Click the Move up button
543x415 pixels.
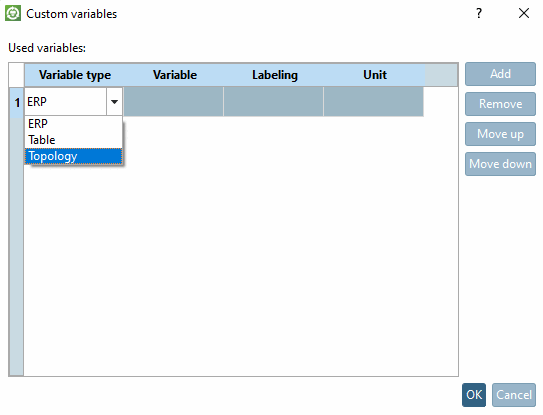[500, 134]
